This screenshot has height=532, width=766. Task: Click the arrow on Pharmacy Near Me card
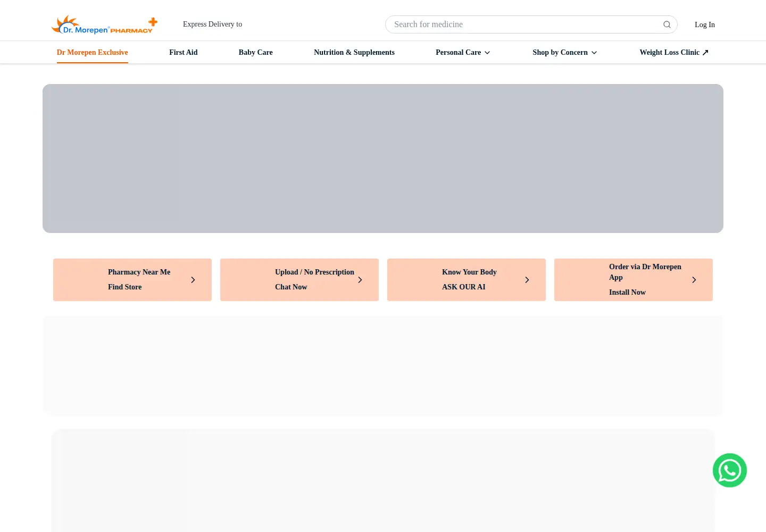pyautogui.click(x=193, y=280)
